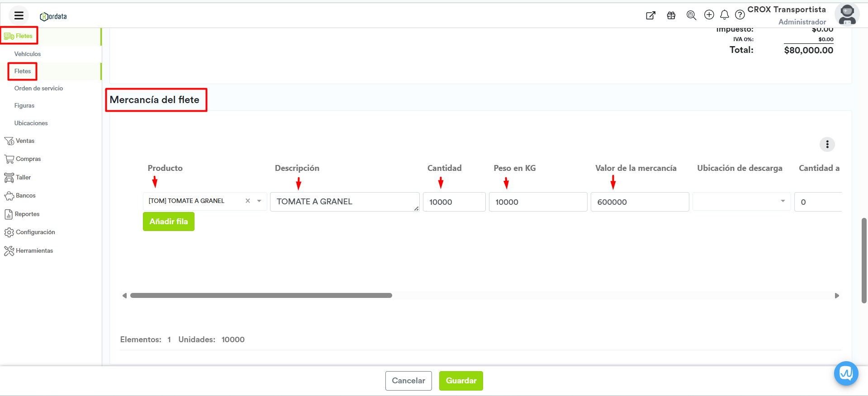The image size is (868, 396).
Task: Open the help question mark icon
Action: click(x=740, y=15)
